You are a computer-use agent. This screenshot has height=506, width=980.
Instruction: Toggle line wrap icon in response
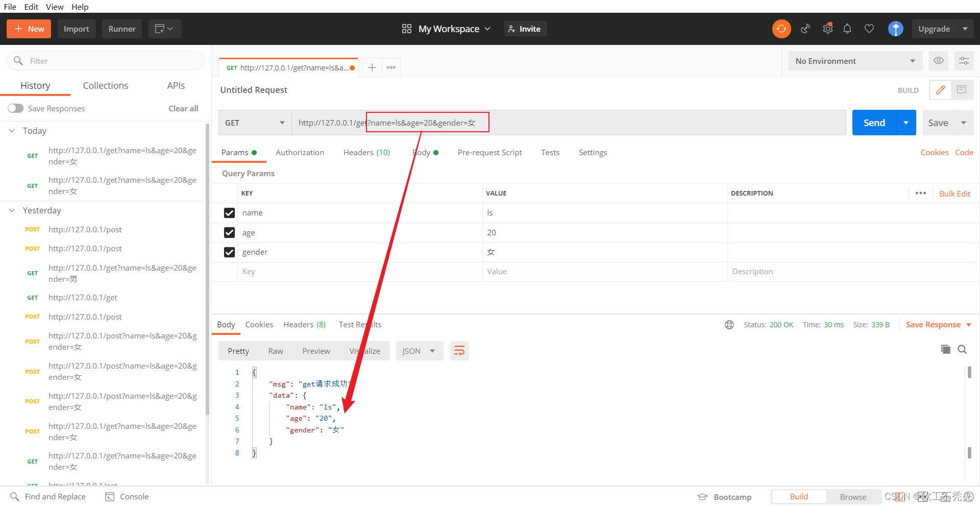459,351
